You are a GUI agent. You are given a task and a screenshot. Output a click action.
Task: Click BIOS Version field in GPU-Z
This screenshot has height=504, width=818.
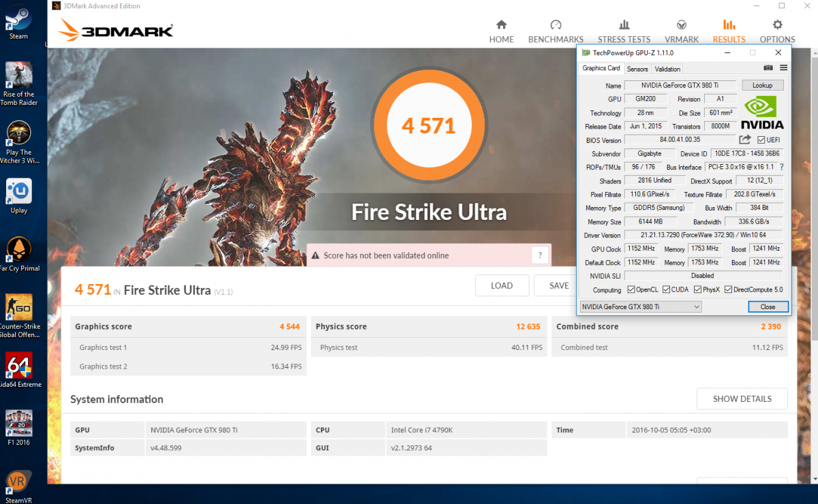(679, 140)
